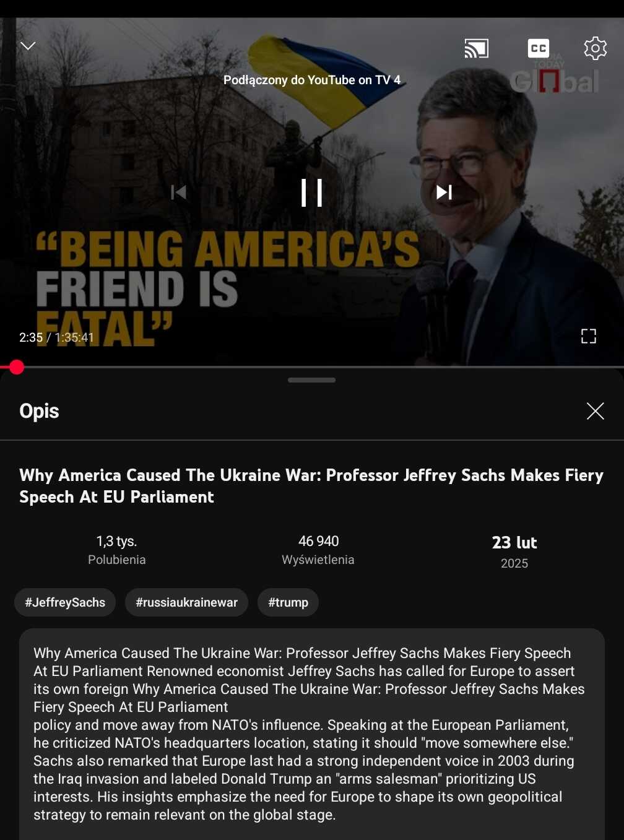Viewport: 624px width, 840px height.
Task: Click the red progress bar scrubber
Action: pyautogui.click(x=17, y=367)
